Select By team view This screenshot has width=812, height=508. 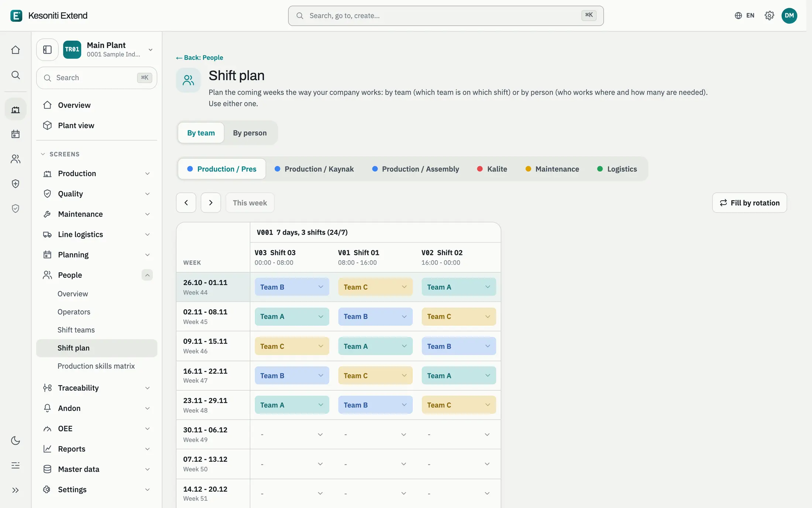(x=201, y=133)
